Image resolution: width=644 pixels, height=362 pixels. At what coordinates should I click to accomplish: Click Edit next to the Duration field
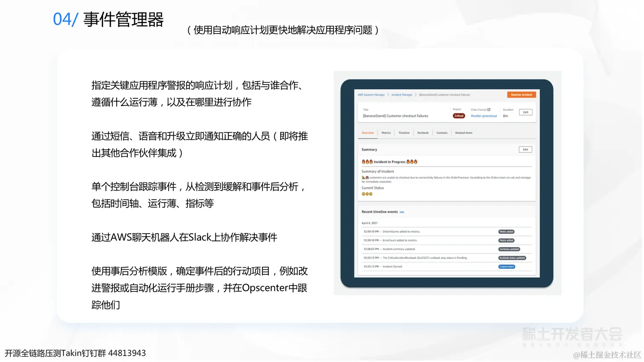[526, 112]
